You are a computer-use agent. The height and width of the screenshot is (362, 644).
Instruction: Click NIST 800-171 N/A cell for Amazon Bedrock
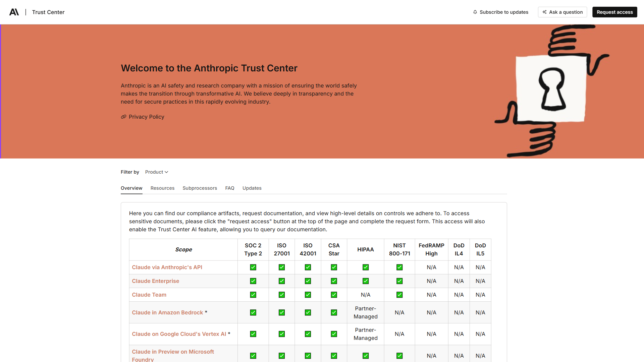click(x=399, y=312)
